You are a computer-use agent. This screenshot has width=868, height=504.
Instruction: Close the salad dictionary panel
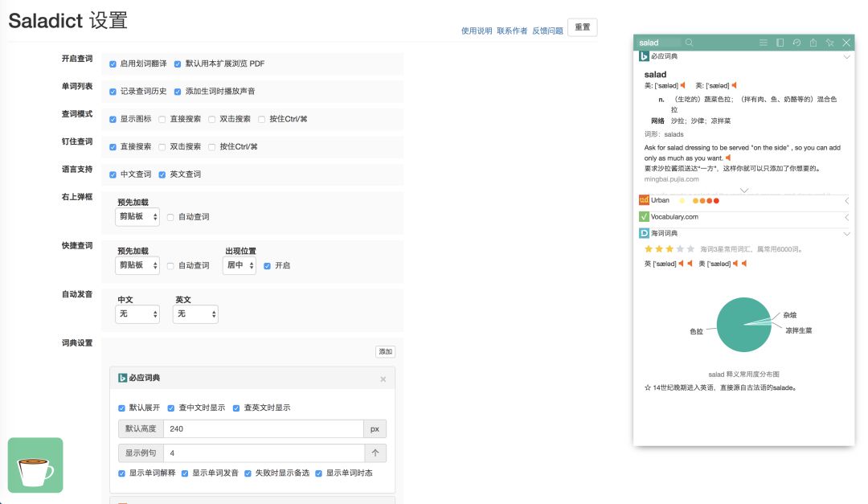click(846, 43)
